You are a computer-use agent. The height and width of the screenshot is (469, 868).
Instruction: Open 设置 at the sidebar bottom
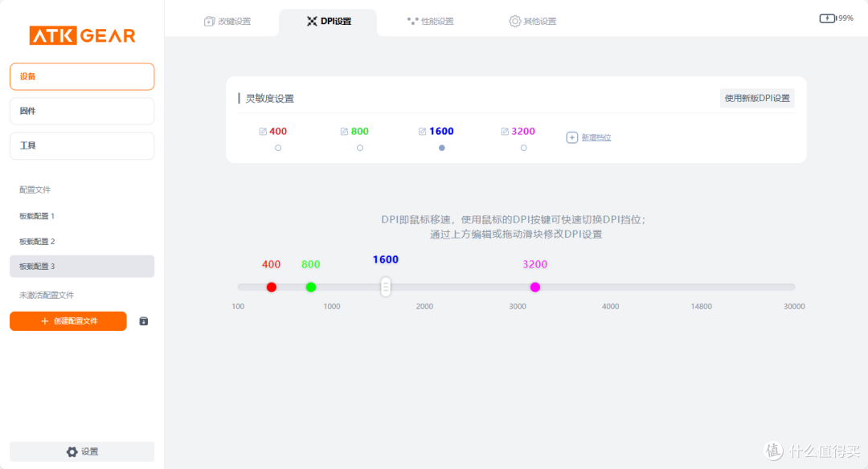pos(82,452)
